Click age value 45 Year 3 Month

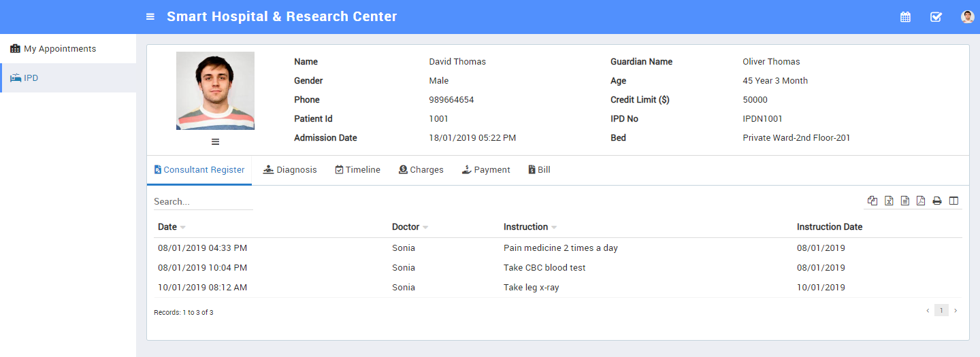point(775,81)
